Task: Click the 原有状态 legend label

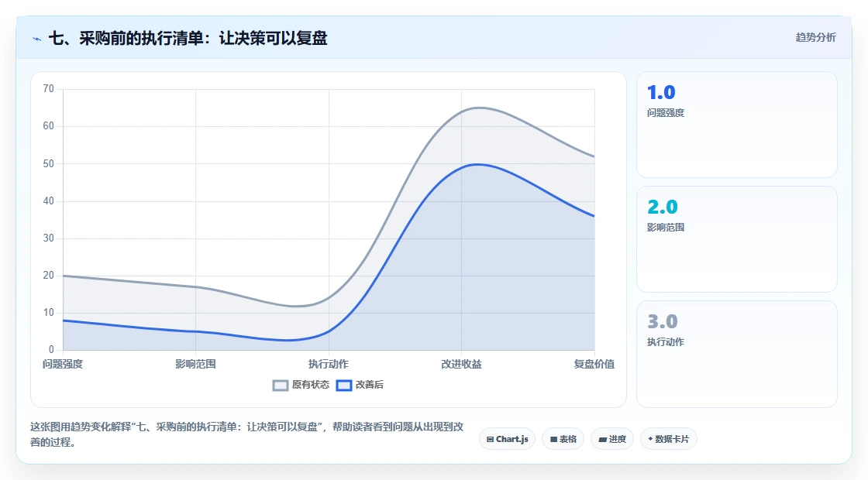Action: (311, 385)
